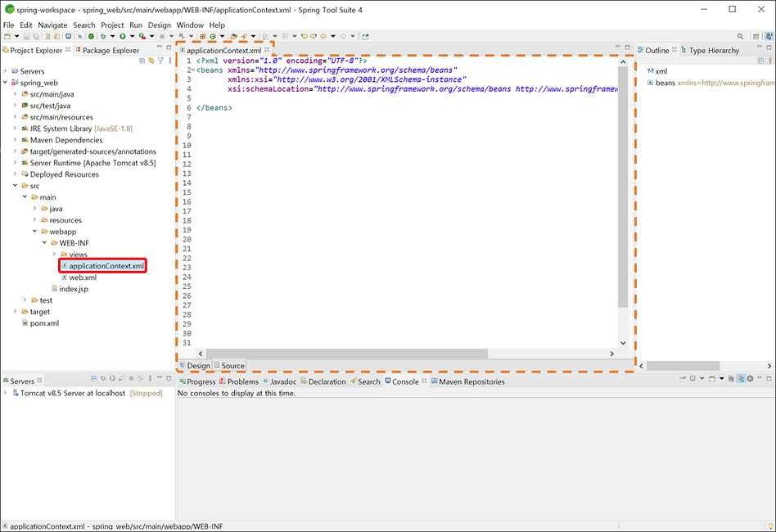
Task: Toggle Link with Editor in Project Explorer
Action: (x=151, y=61)
